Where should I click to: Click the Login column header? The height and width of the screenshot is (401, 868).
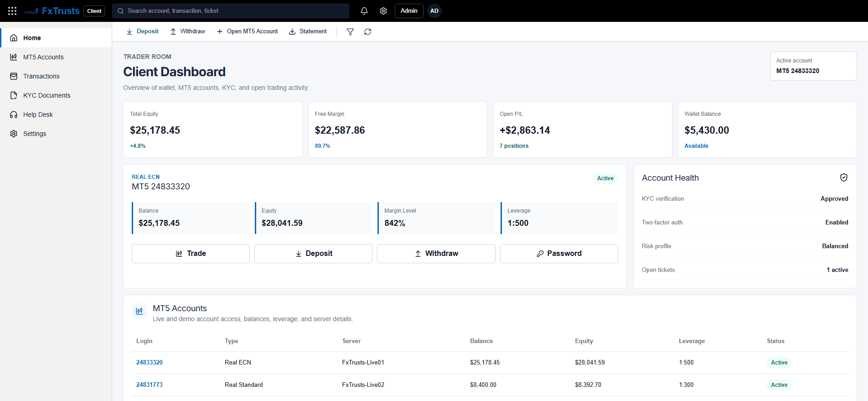point(145,341)
